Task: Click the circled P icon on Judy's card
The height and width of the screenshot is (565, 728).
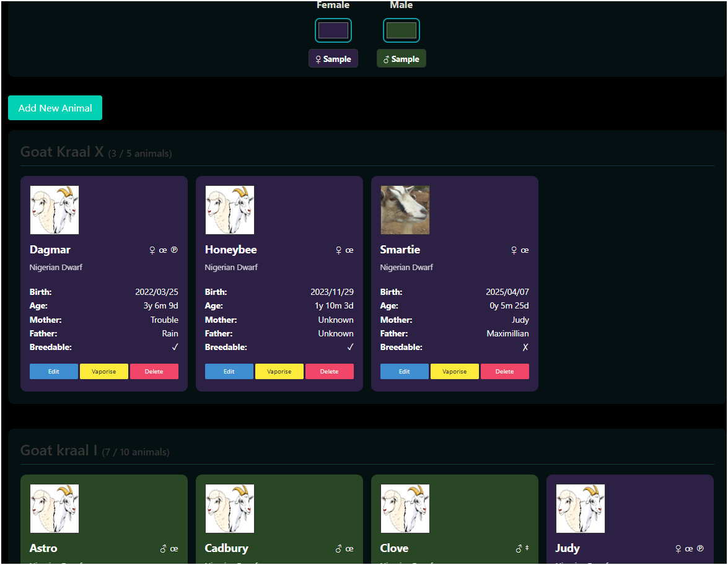Action: coord(700,549)
